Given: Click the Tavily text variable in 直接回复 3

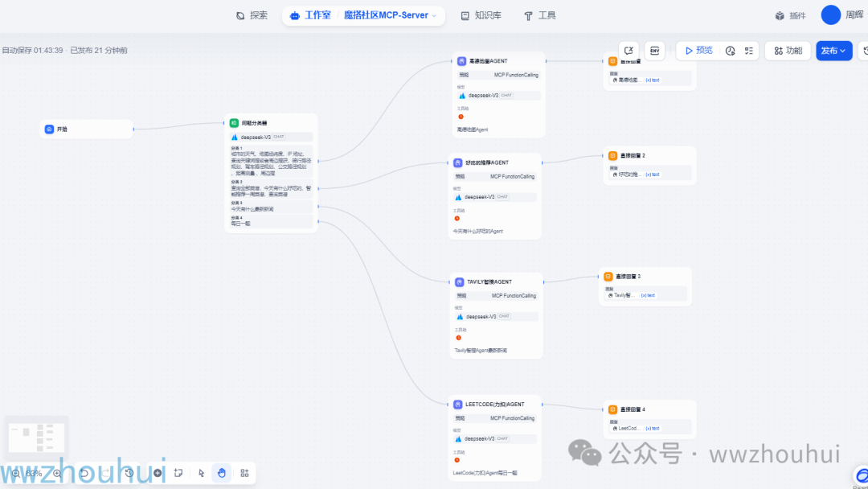Looking at the screenshot, I should point(631,296).
